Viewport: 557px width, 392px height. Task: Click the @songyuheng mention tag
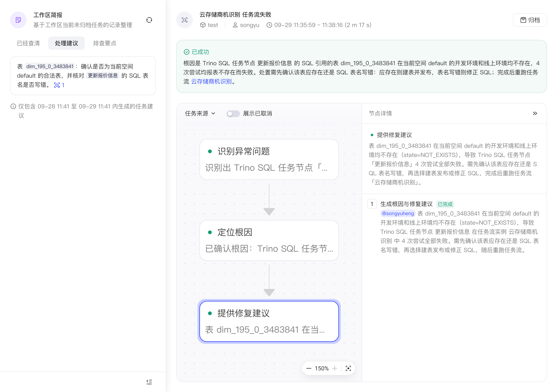398,213
